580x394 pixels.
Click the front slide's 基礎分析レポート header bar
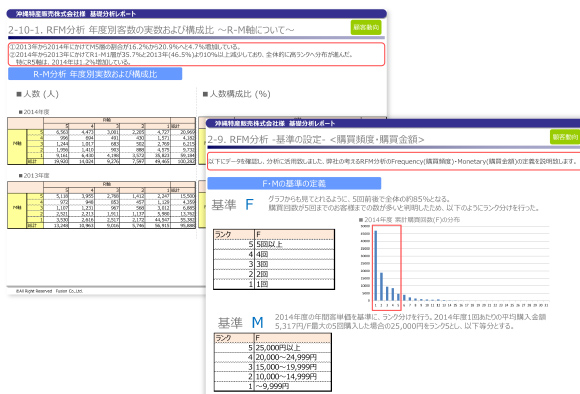[x=393, y=123]
